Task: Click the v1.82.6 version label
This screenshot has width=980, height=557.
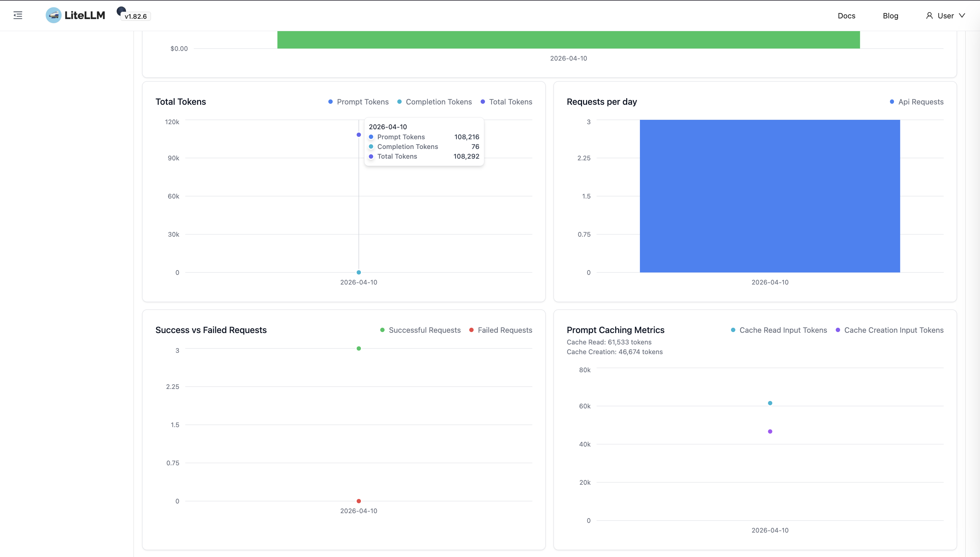Action: pyautogui.click(x=135, y=16)
